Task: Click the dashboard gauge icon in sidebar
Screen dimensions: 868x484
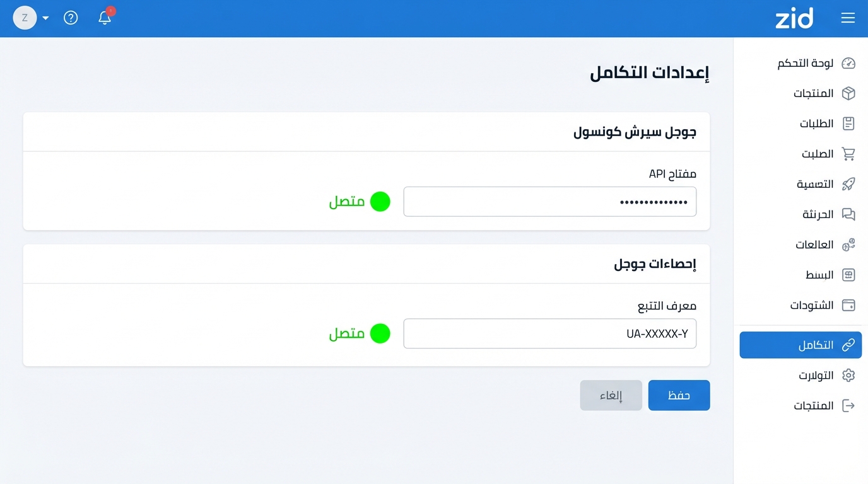Action: [x=848, y=63]
